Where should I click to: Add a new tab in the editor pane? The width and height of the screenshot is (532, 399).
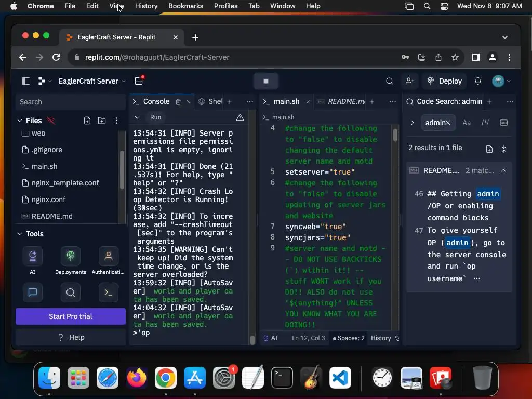pos(372,102)
